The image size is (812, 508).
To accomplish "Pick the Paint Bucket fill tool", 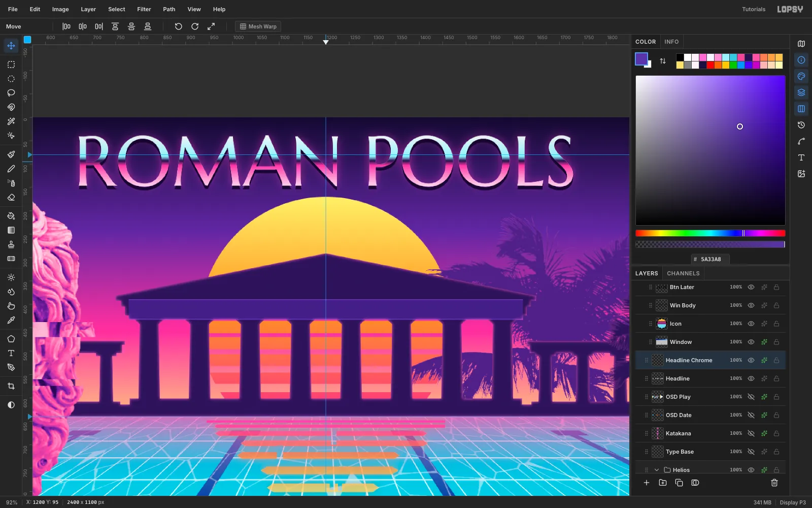I will tap(11, 216).
